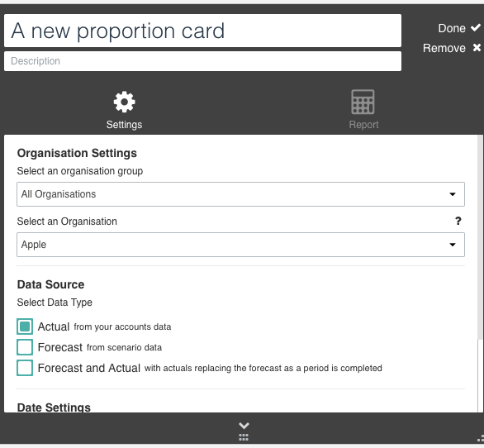Click the downward chevron at card bottom
484x448 pixels.
pos(244,426)
